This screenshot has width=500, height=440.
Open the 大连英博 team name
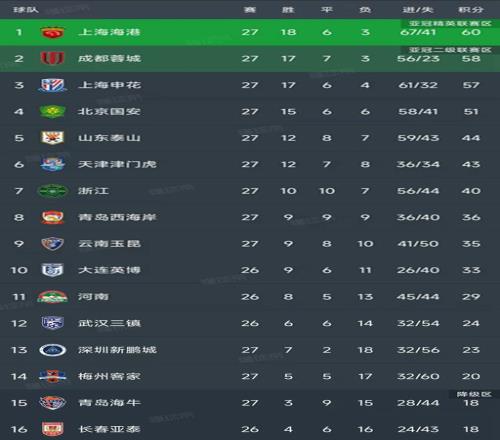(109, 270)
